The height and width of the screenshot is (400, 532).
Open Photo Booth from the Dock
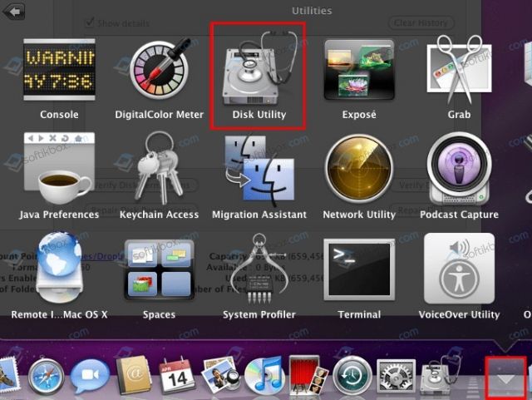[x=308, y=375]
